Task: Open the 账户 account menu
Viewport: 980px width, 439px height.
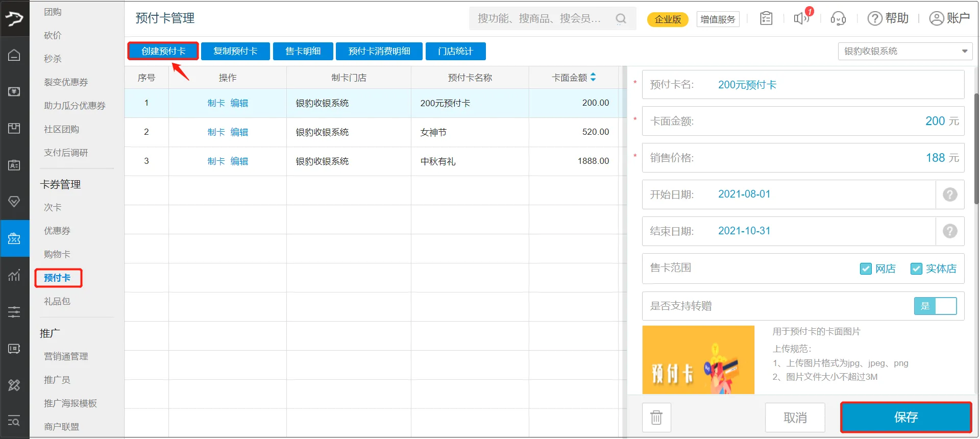Action: (x=949, y=18)
